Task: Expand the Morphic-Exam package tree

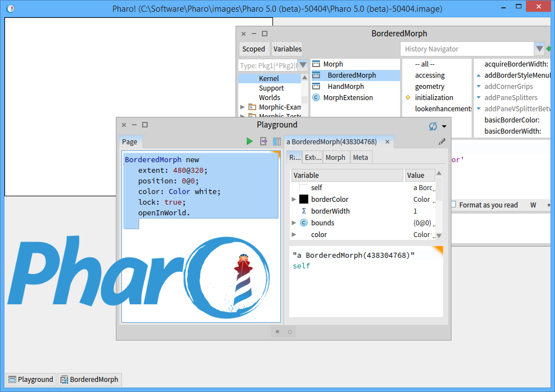Action: pyautogui.click(x=242, y=107)
